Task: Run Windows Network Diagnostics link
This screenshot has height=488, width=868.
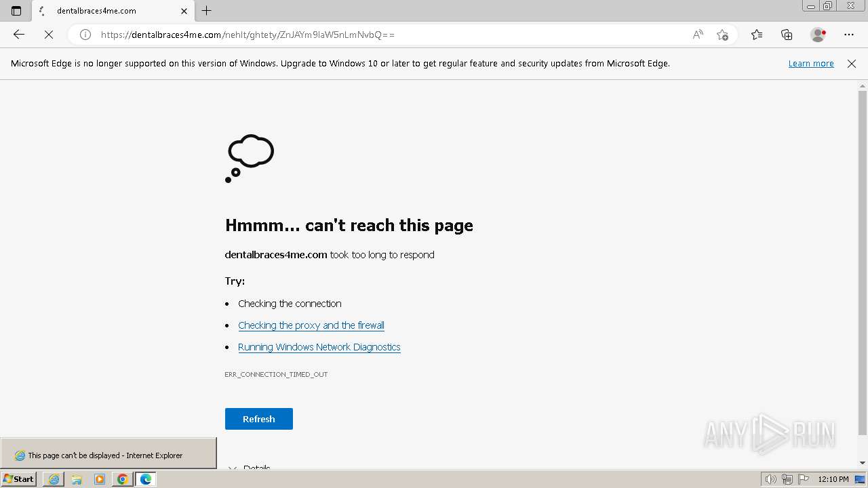Action: pos(319,347)
